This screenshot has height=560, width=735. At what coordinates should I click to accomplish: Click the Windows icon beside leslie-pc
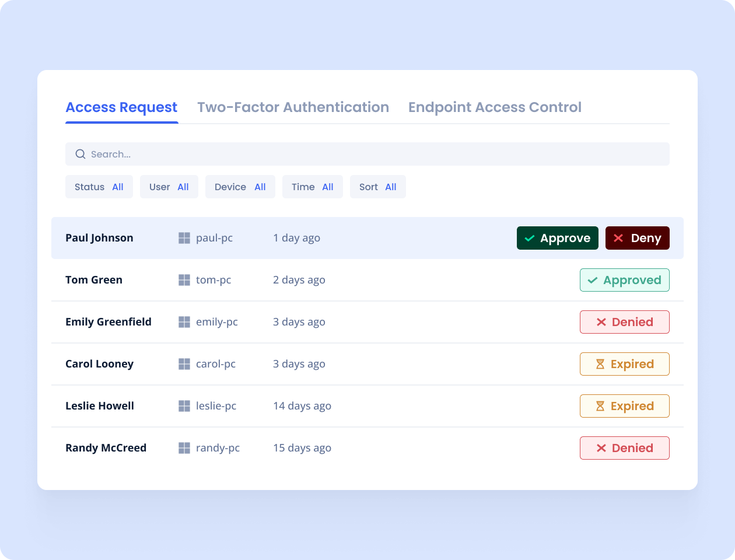click(184, 406)
